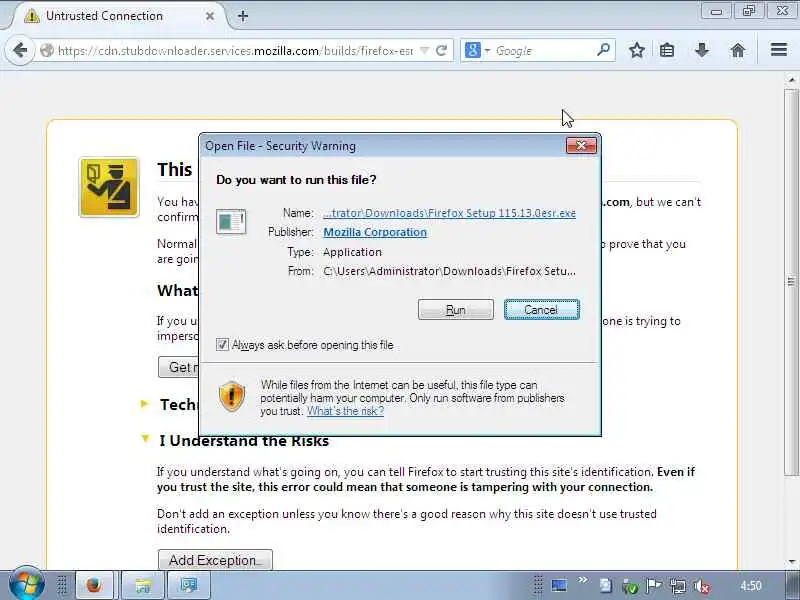Click the page's vertical scrollbar thumb

[791, 282]
